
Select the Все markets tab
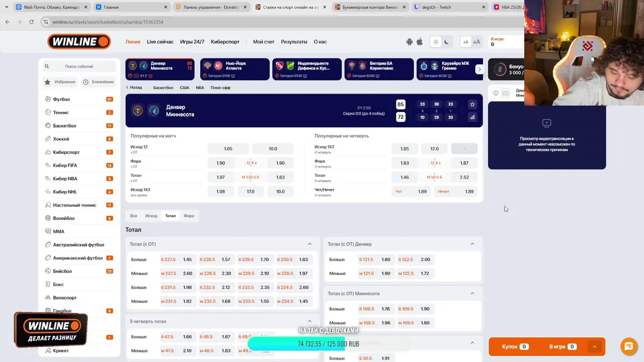(x=134, y=216)
